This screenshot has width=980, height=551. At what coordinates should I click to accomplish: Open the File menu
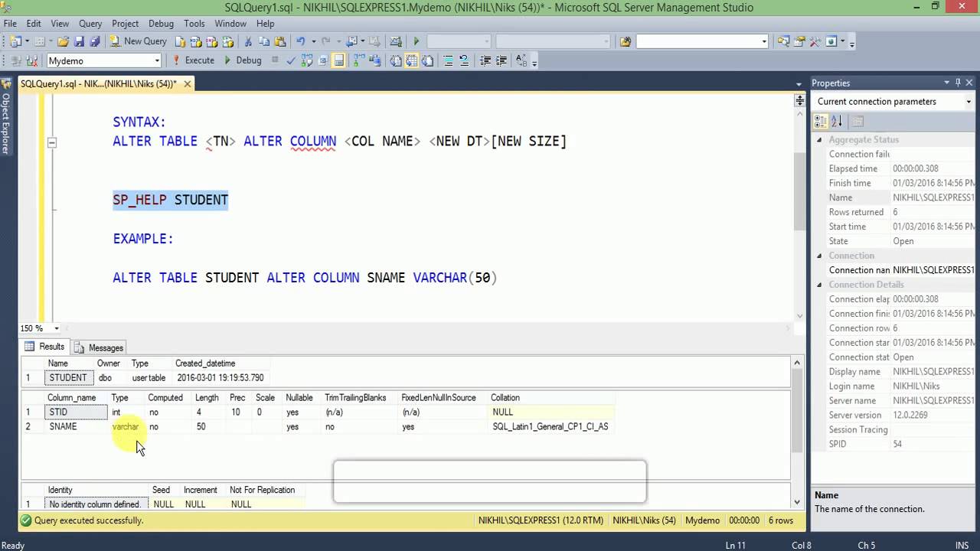coord(10,24)
